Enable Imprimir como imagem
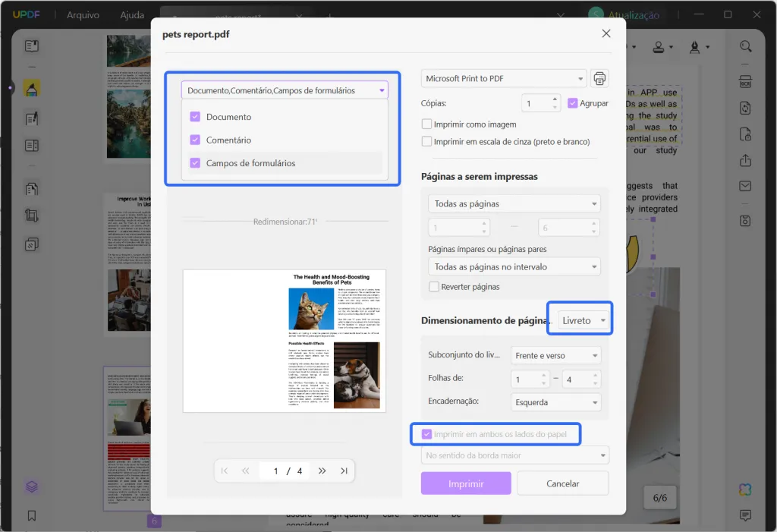Screen dimensions: 777x532 [427, 123]
